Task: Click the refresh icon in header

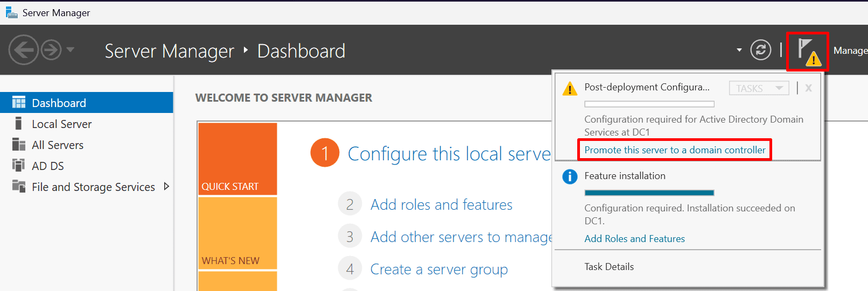Action: (x=760, y=50)
